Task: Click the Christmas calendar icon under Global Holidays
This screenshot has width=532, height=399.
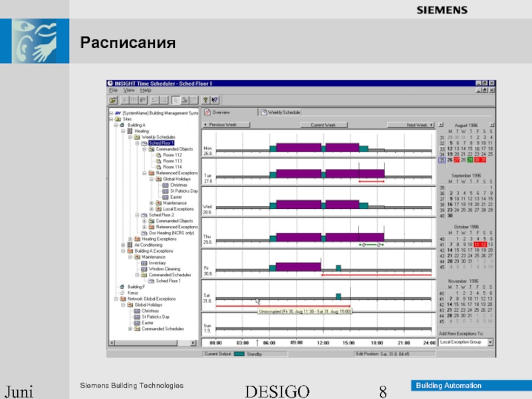Action: pos(165,185)
